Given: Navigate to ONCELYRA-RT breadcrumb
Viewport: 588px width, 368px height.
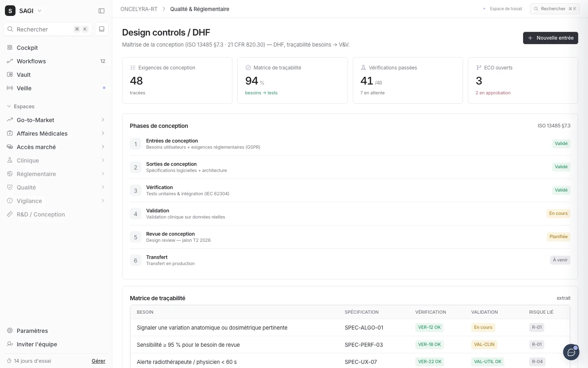Looking at the screenshot, I should [x=139, y=9].
